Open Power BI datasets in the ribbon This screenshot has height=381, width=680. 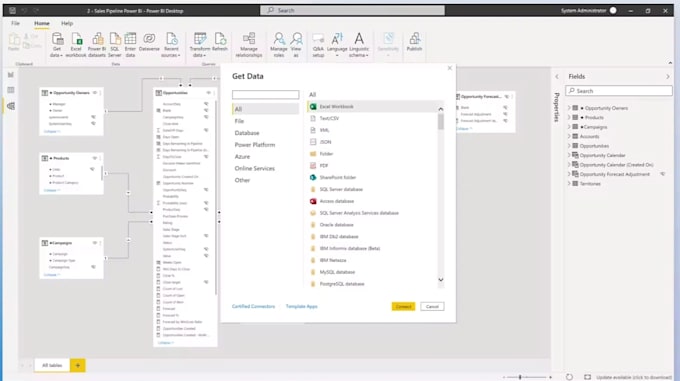97,45
